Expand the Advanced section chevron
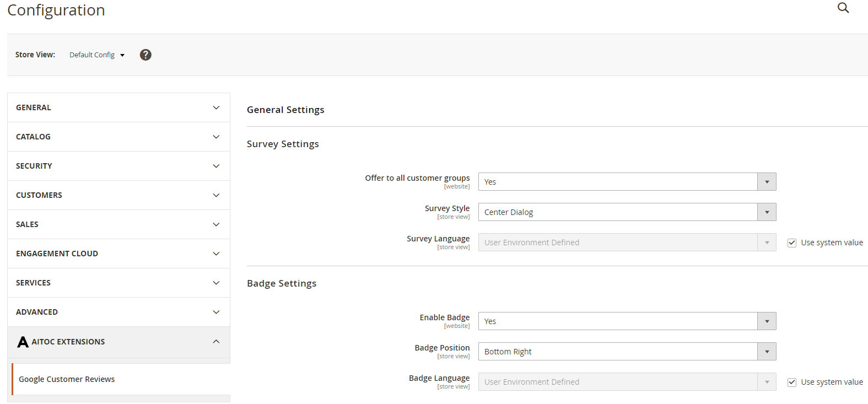The width and height of the screenshot is (868, 404). (216, 312)
